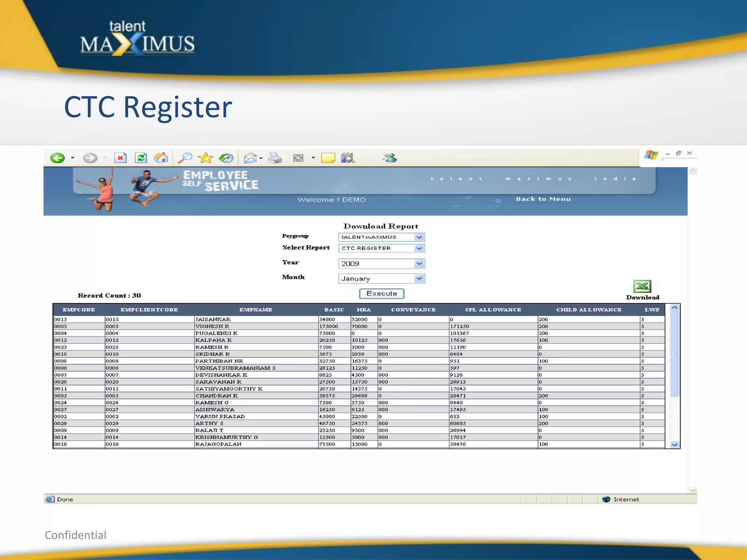747x560 pixels.
Task: Click basic value 175000 cell
Action: tap(334, 326)
